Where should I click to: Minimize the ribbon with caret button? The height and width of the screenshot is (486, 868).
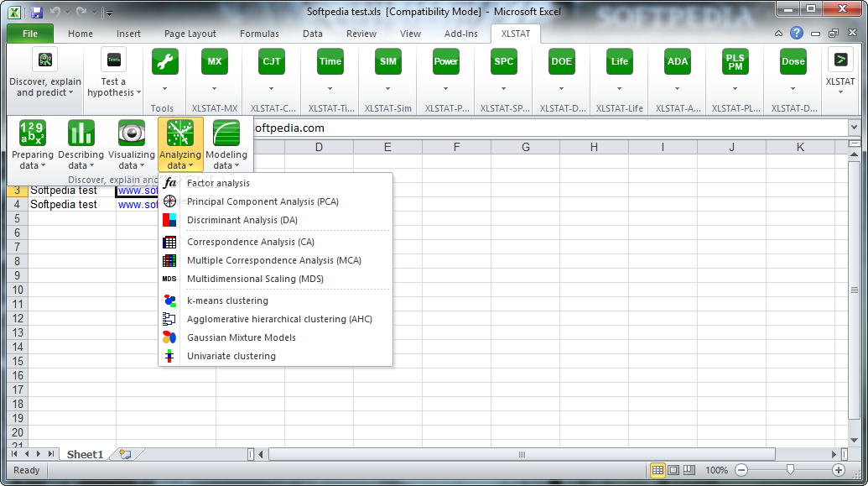coord(778,34)
